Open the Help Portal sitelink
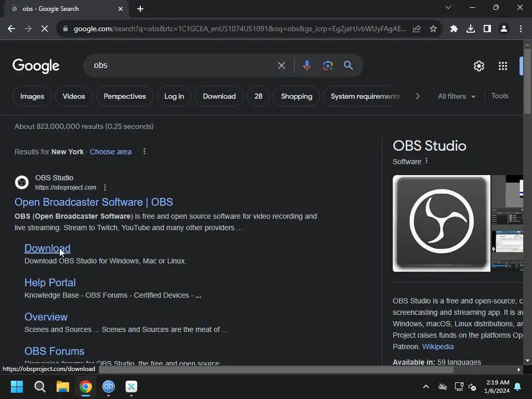The image size is (532, 399). 50,283
